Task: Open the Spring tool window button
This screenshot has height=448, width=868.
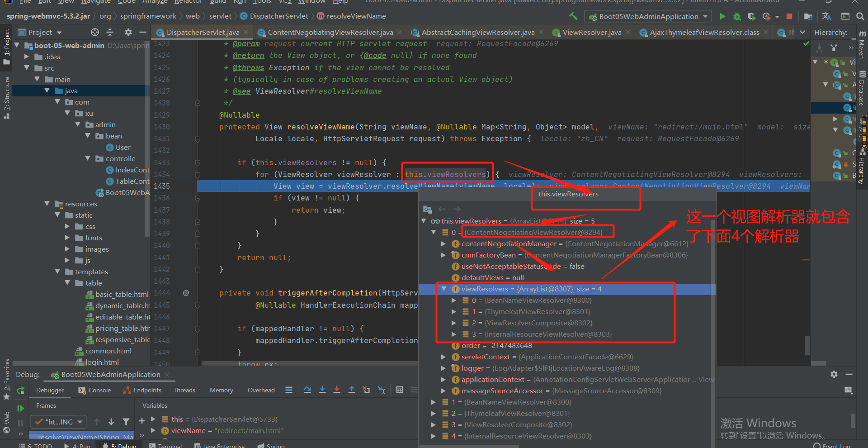Action: coord(271,446)
